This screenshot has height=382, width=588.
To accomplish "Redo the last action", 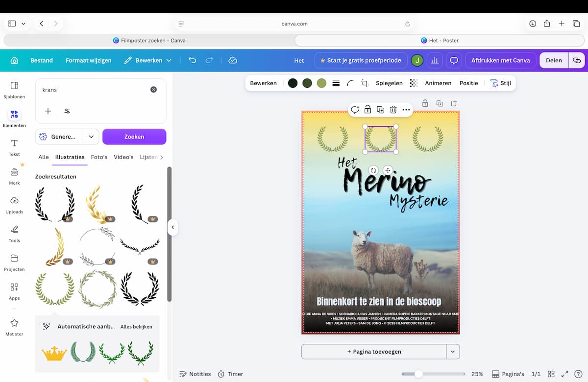I will (x=209, y=60).
